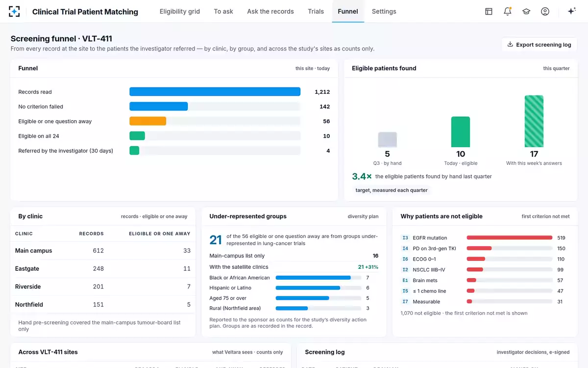
Task: Click the Records read funnel bar
Action: [215, 92]
